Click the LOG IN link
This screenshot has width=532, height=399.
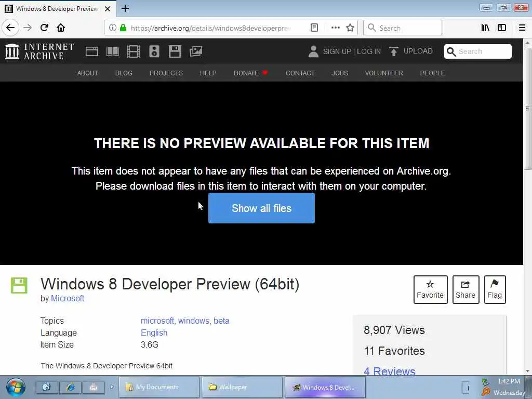click(x=369, y=51)
